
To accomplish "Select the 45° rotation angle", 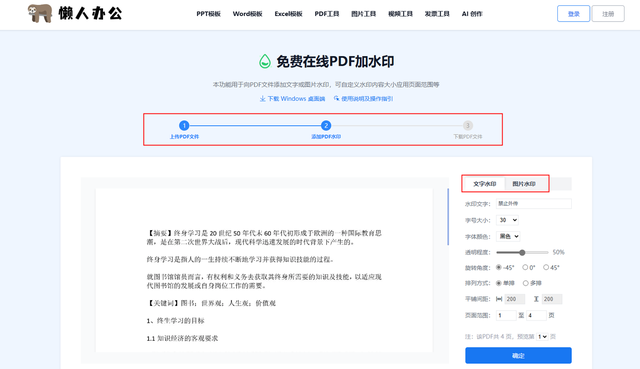I will 546,267.
